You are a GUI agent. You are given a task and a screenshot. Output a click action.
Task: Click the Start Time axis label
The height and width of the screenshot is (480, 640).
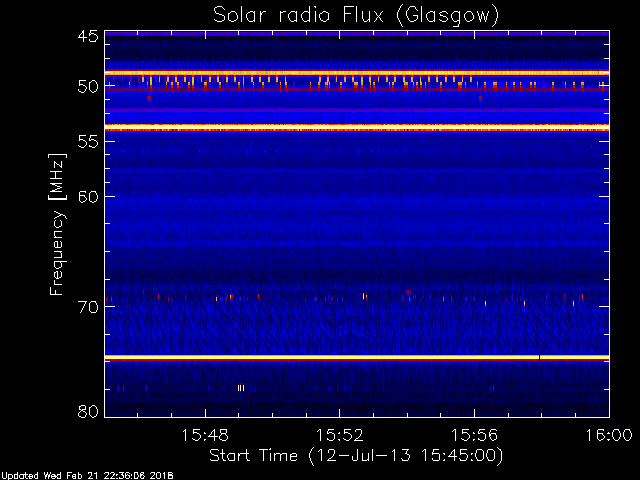coord(356,456)
